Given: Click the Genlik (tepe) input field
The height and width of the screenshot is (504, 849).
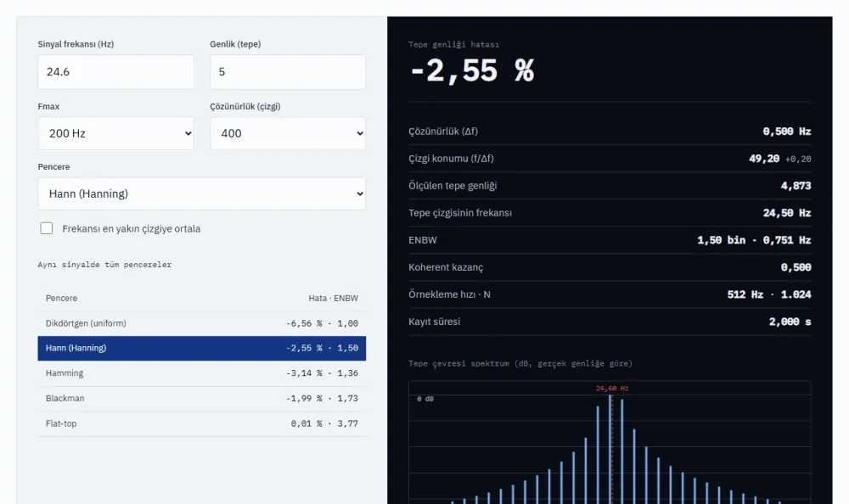Looking at the screenshot, I should [288, 71].
